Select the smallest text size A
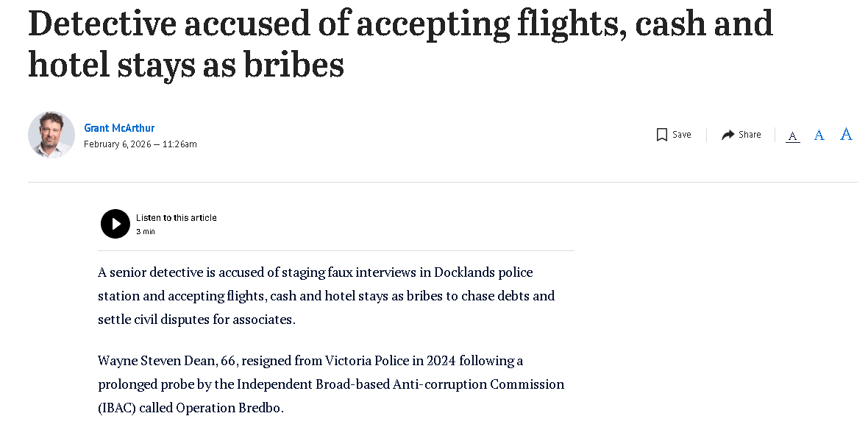 tap(792, 136)
